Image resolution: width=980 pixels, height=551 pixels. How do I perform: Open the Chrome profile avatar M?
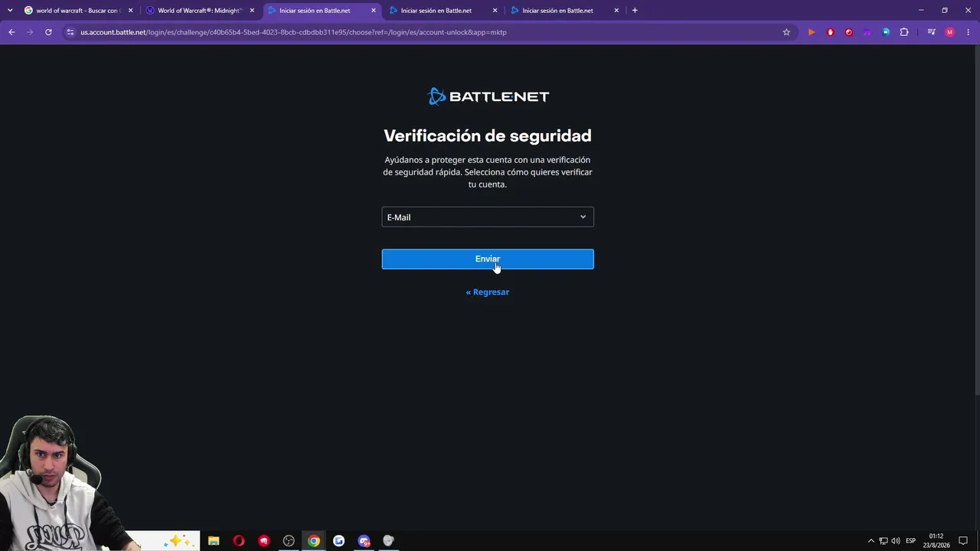pos(950,32)
